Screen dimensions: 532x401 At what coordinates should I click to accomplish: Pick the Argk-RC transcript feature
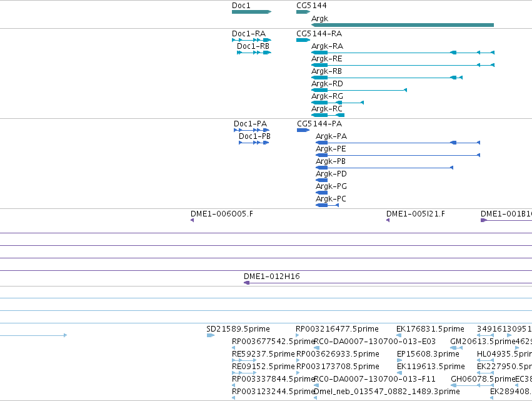328,115
